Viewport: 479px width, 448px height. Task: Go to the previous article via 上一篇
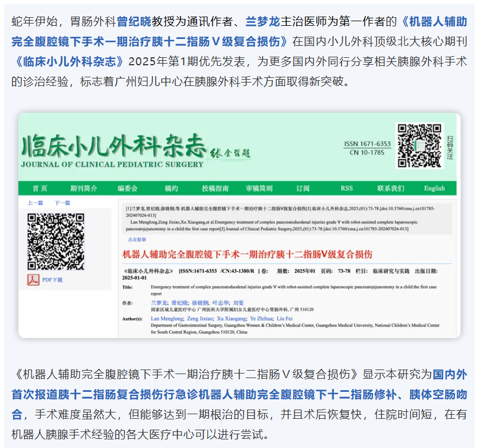tap(35, 203)
